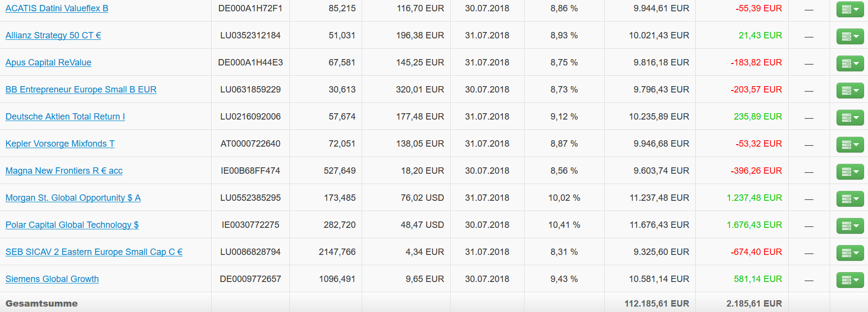
Task: Open the Apus Capital ReValue row's actions menu
Action: point(850,63)
